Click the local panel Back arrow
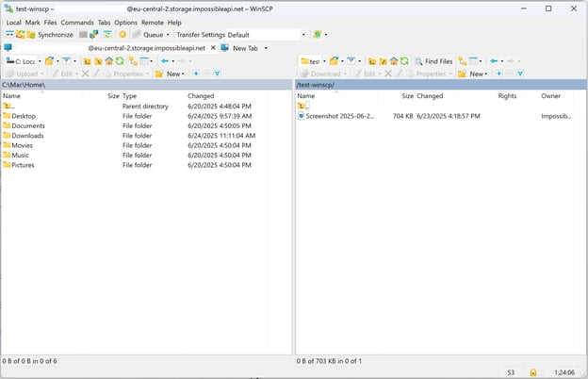This screenshot has height=379, width=588. click(165, 61)
